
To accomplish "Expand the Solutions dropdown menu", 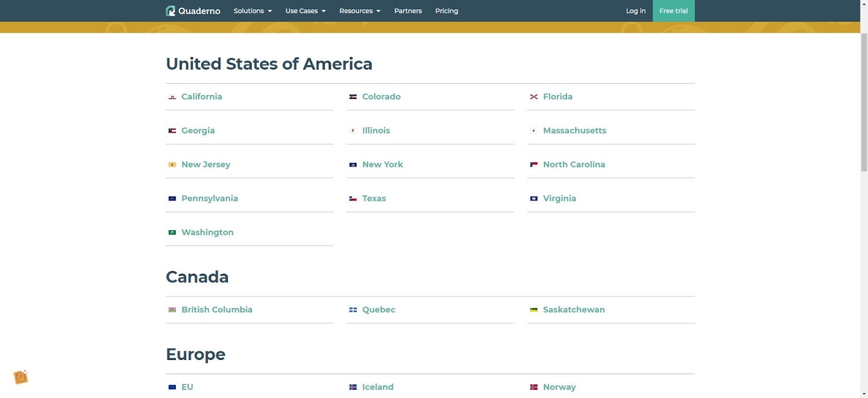I will click(x=253, y=11).
